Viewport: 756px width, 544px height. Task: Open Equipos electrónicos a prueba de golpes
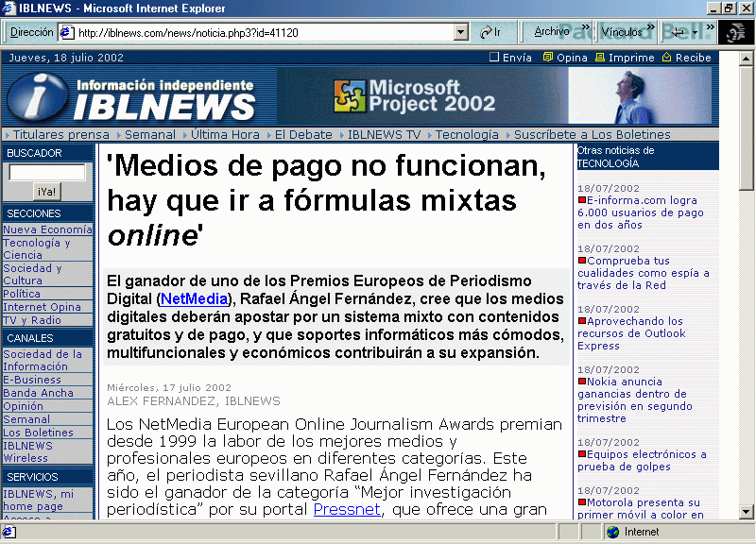coord(643,460)
